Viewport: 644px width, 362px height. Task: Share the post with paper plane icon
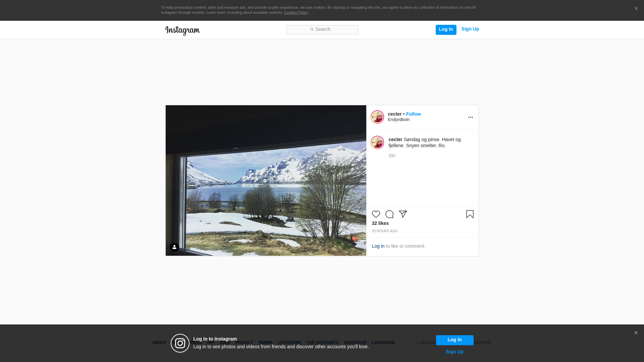point(402,214)
